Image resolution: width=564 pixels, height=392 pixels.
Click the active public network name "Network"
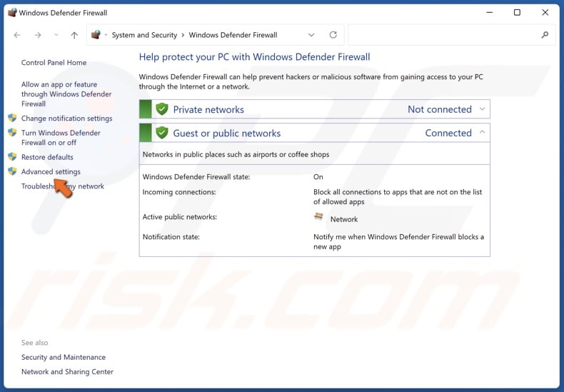coord(344,219)
